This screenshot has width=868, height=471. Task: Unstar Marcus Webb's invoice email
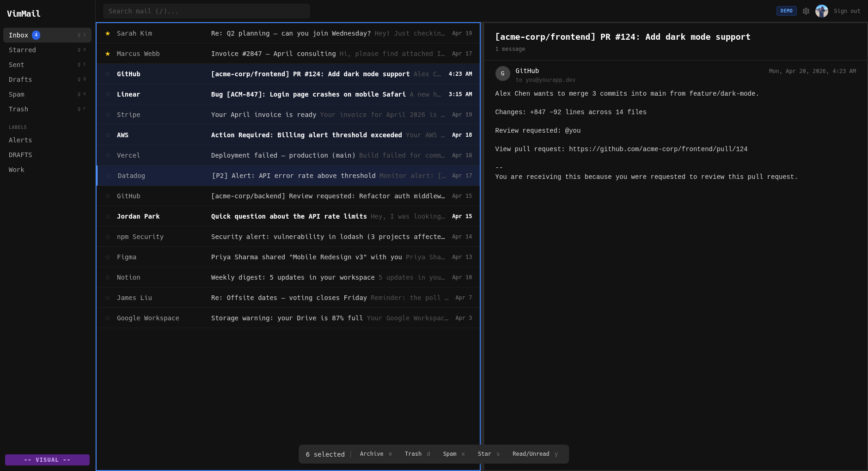coord(108,54)
